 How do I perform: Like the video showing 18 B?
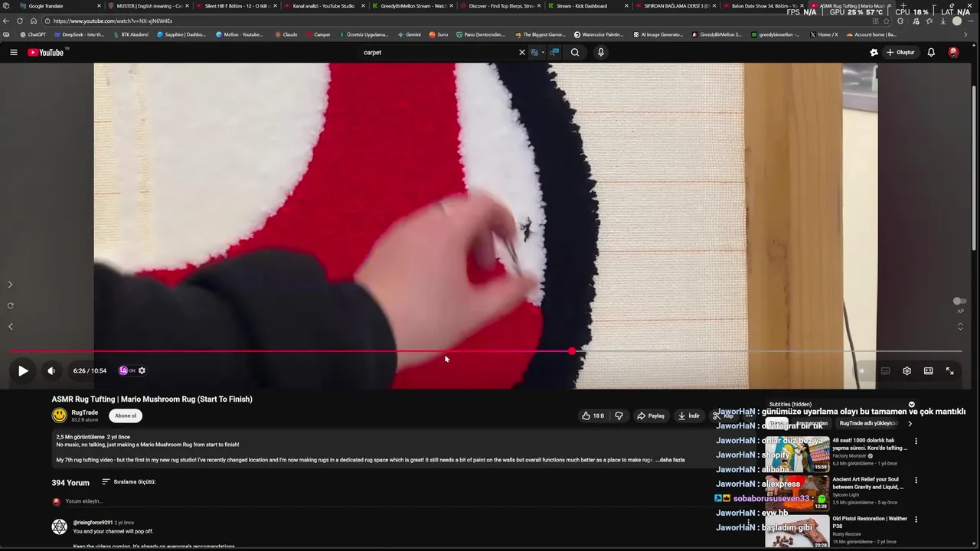click(x=593, y=416)
